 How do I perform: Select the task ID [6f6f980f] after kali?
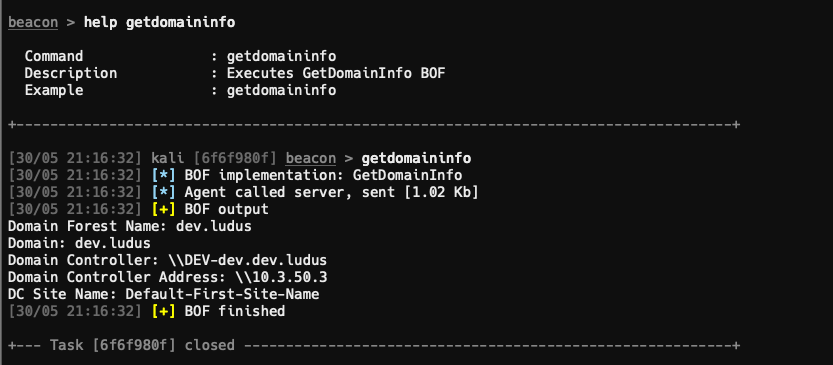(x=235, y=158)
